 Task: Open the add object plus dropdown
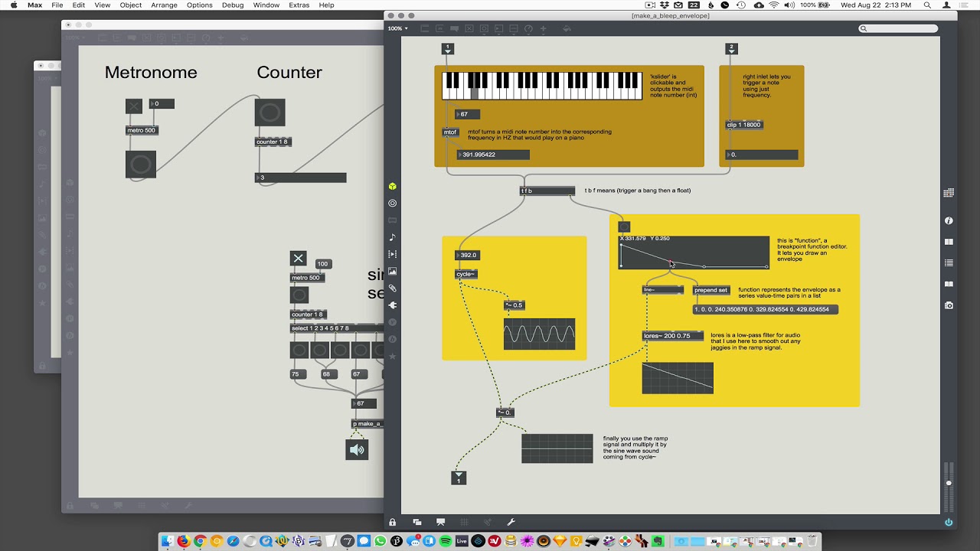(x=544, y=28)
